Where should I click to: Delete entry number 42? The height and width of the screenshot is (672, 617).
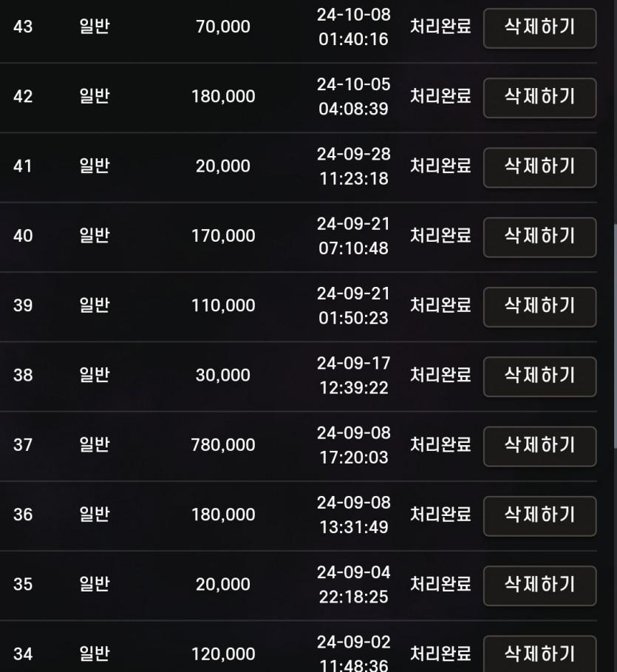[539, 98]
